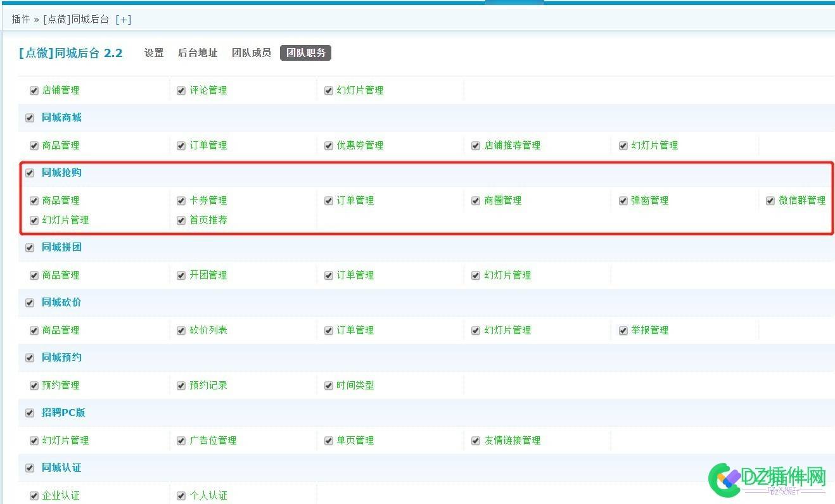Uncheck the 同城商城 section checkbox
Image resolution: width=835 pixels, height=504 pixels.
point(30,118)
